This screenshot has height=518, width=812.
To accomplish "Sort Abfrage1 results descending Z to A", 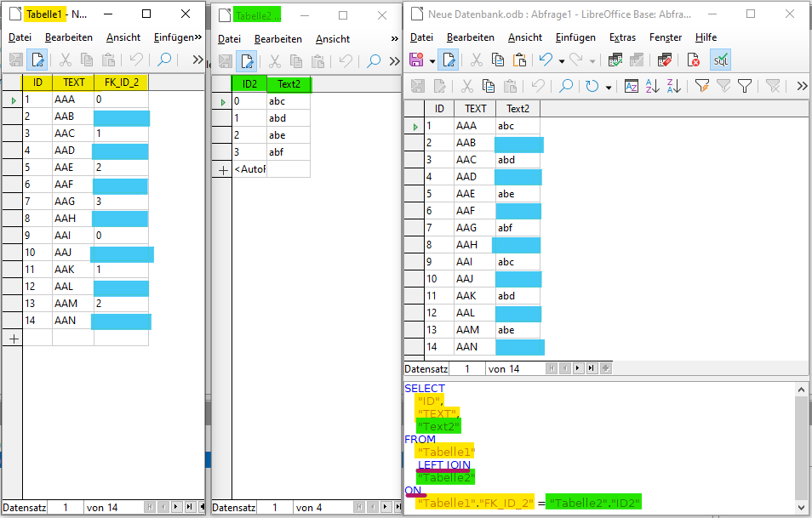I will [674, 86].
